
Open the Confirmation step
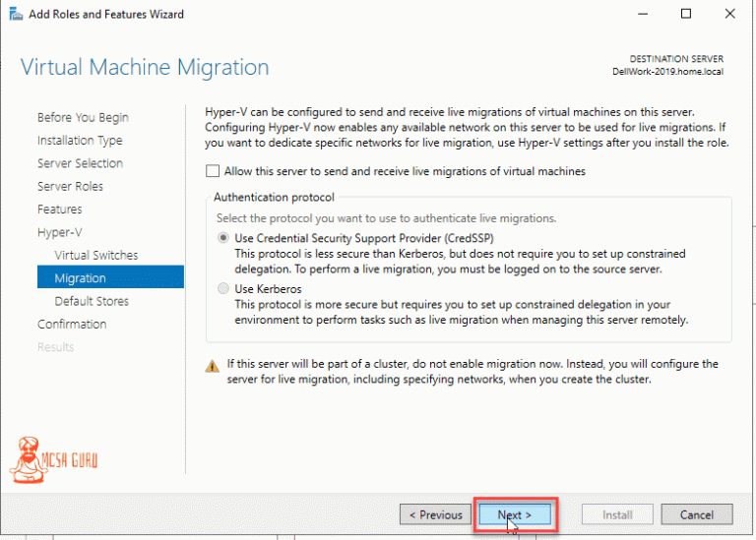[72, 325]
